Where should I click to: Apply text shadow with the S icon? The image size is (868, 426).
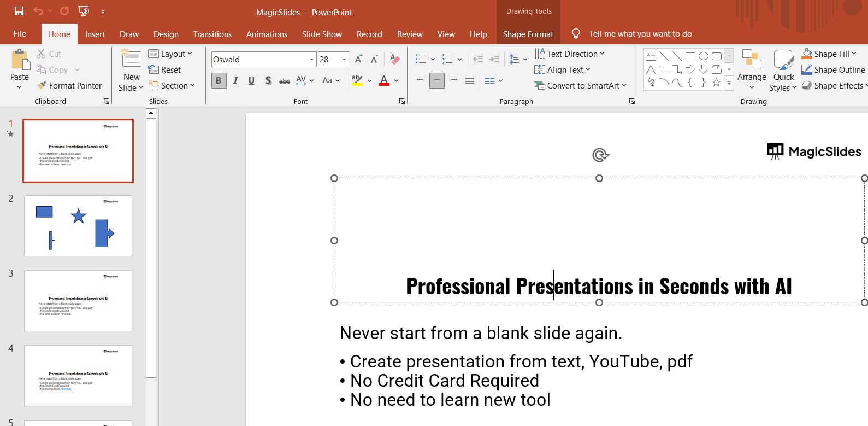pos(268,80)
